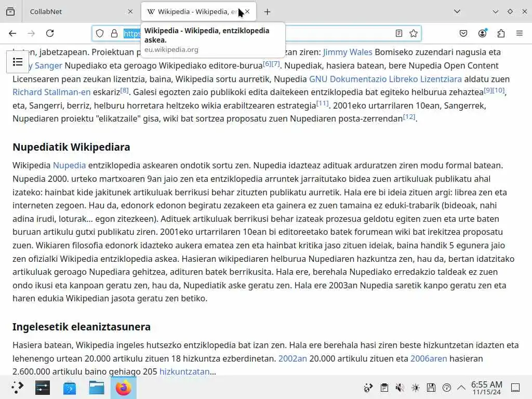Open the 2002an year link
The height and width of the screenshot is (399, 532).
[x=293, y=358]
